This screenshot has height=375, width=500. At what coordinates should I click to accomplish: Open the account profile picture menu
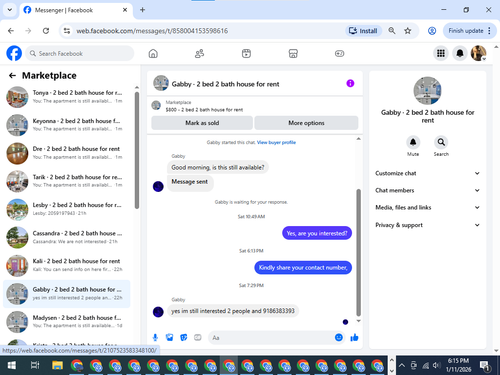click(478, 53)
